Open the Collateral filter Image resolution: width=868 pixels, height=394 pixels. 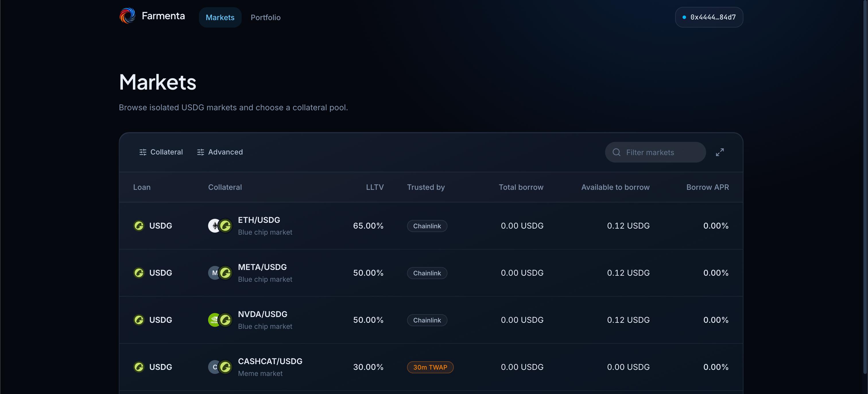pyautogui.click(x=161, y=152)
